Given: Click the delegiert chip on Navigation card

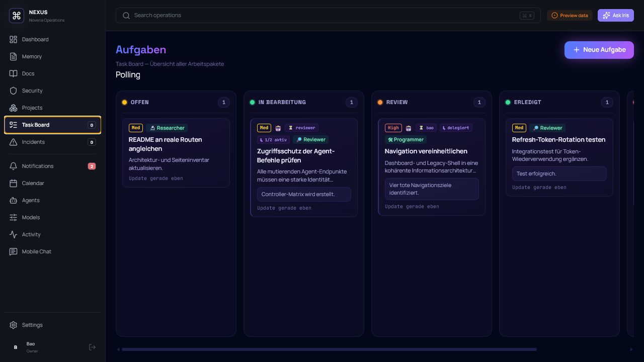Looking at the screenshot, I should [x=456, y=128].
